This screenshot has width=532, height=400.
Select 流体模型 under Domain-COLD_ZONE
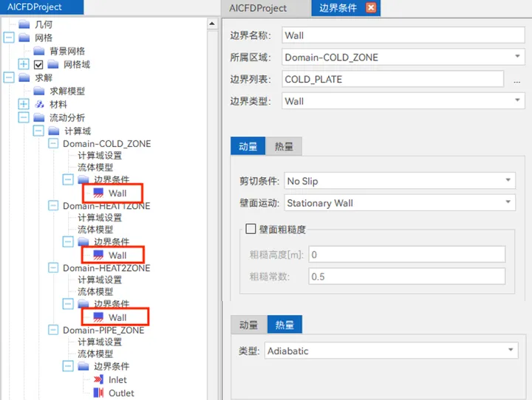pyautogui.click(x=95, y=168)
